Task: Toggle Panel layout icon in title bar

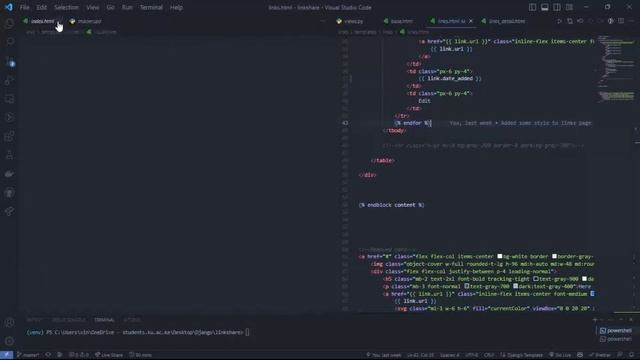Action: [544, 7]
